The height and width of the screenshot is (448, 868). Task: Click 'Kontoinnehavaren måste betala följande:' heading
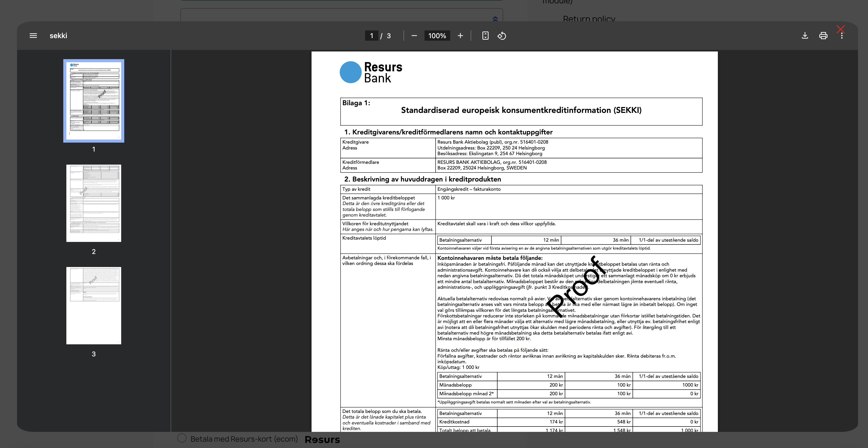[490, 258]
